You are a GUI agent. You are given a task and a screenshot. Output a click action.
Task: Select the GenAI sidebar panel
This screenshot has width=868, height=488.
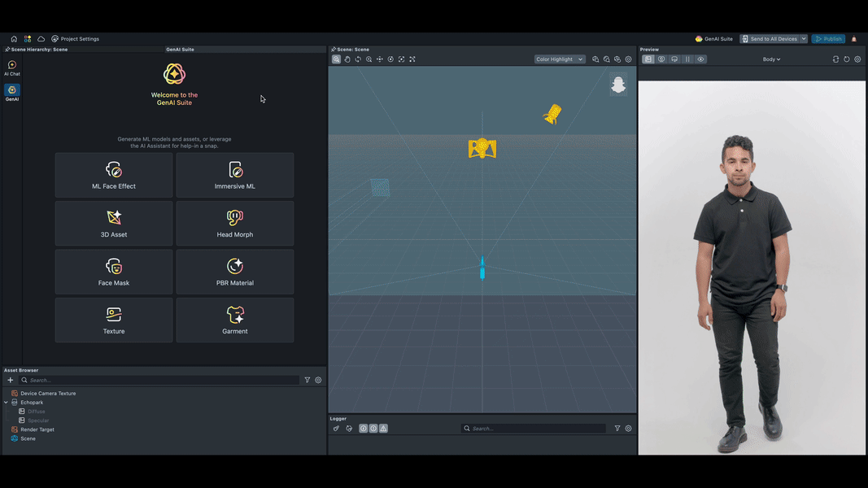tap(11, 93)
